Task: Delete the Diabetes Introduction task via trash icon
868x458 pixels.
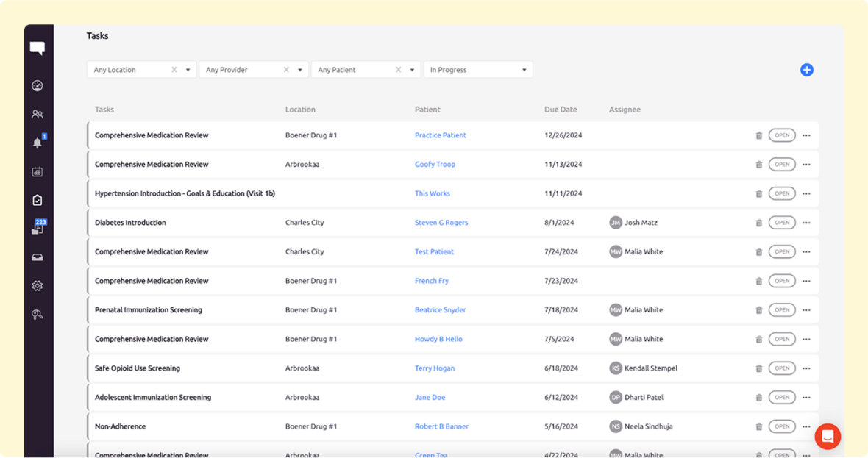Action: (x=759, y=223)
